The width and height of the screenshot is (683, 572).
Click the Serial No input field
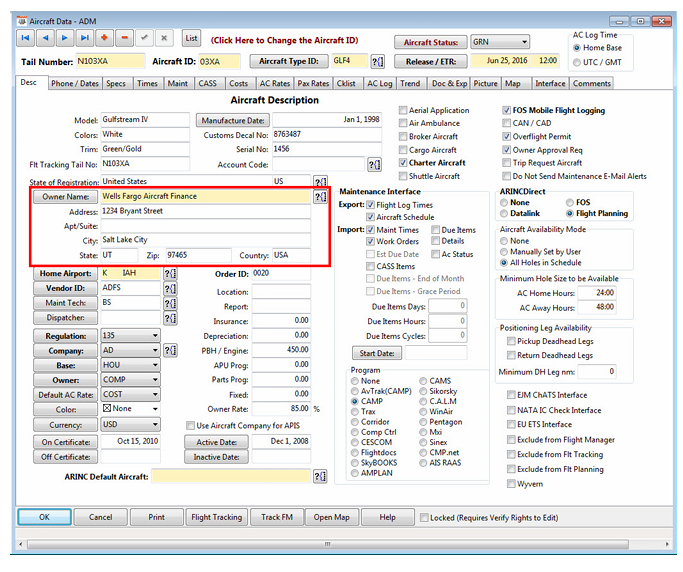pos(327,149)
